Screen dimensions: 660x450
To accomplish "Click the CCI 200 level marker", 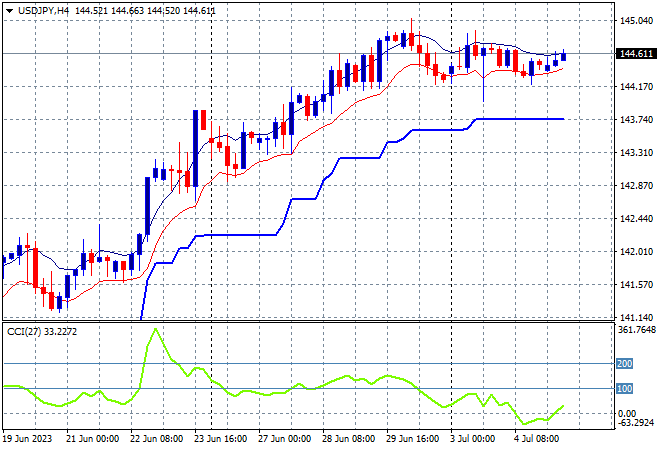I will click(x=624, y=363).
